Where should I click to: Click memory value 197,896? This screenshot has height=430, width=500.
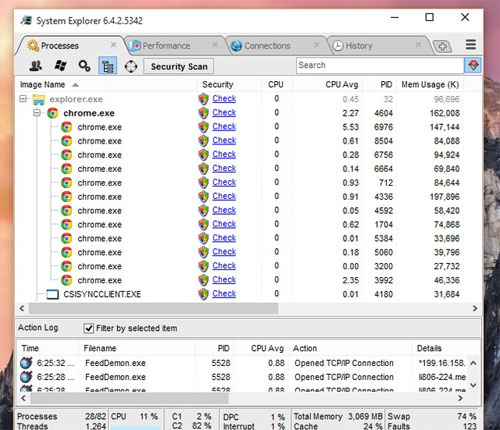click(445, 197)
